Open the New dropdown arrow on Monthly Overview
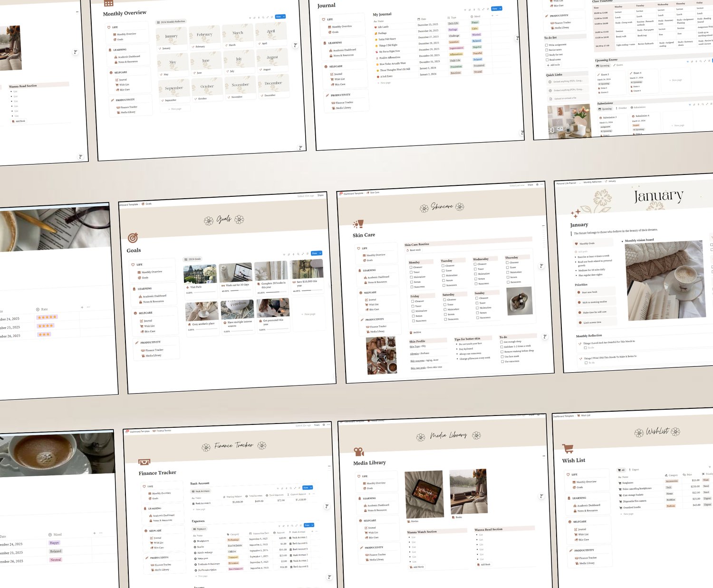The height and width of the screenshot is (588, 713). (x=284, y=17)
